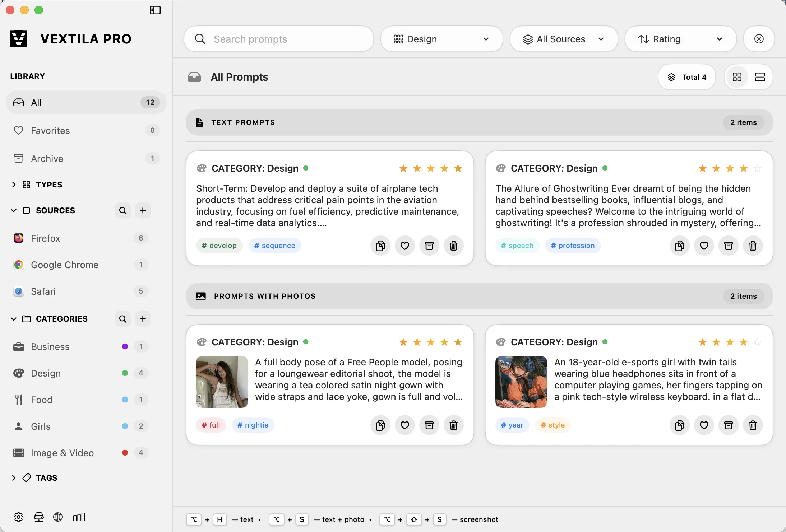Copy the Free People model prompt
This screenshot has height=532, width=786.
click(380, 425)
